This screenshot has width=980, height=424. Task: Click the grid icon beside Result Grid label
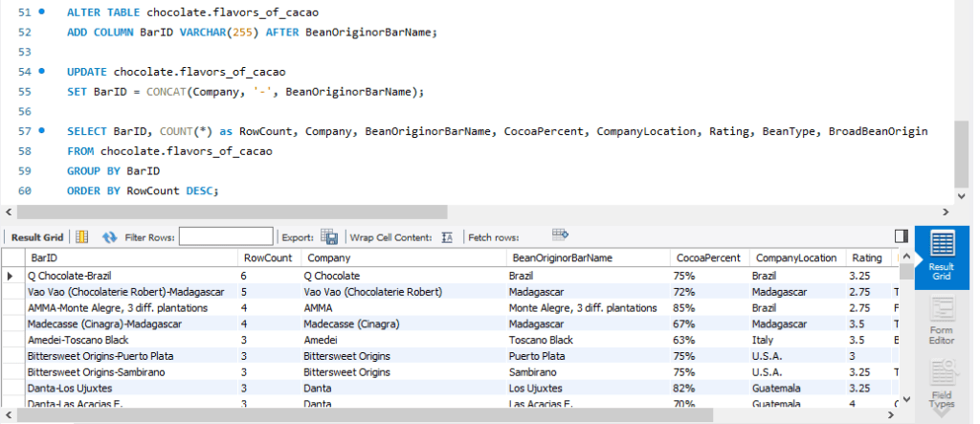[81, 236]
